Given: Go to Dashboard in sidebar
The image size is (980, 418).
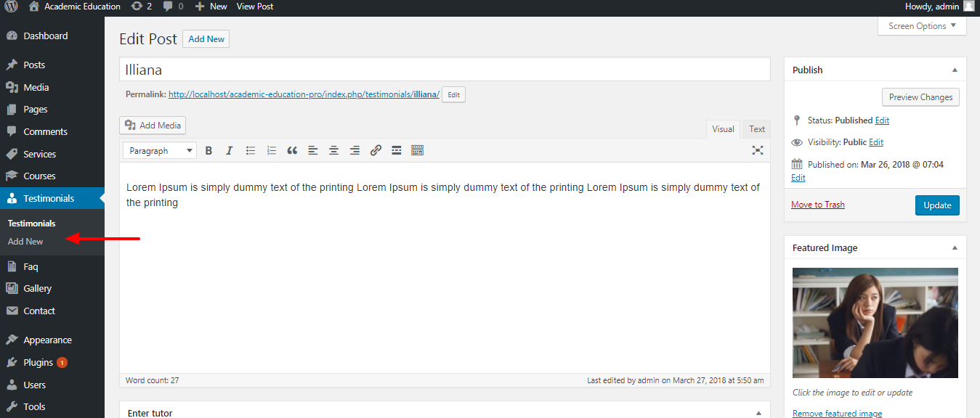Looking at the screenshot, I should click(52, 36).
